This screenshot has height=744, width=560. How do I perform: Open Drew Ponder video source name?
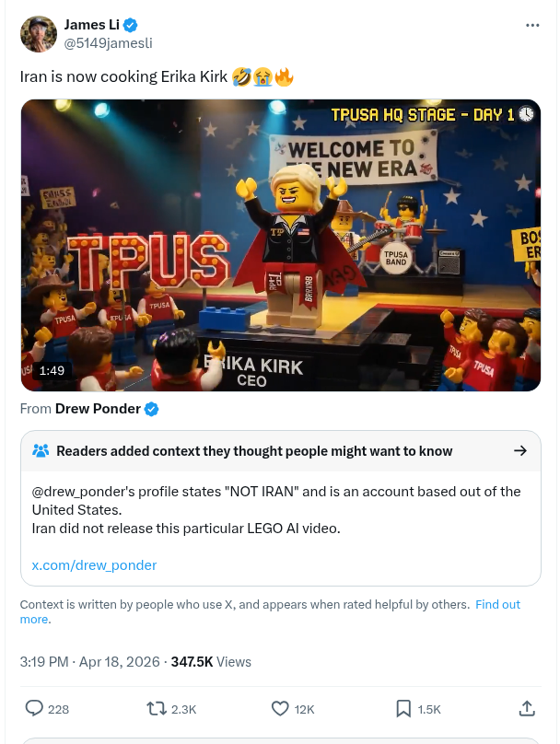point(98,409)
